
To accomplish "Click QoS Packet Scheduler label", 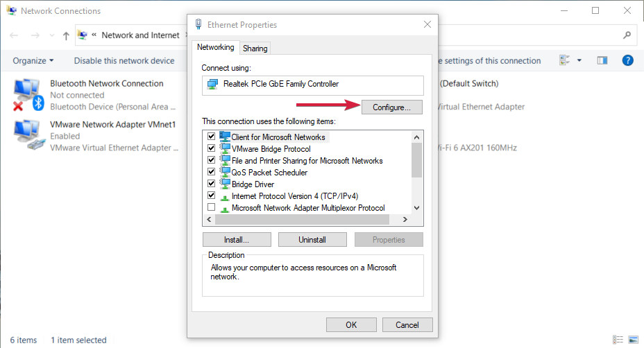I will coord(269,173).
